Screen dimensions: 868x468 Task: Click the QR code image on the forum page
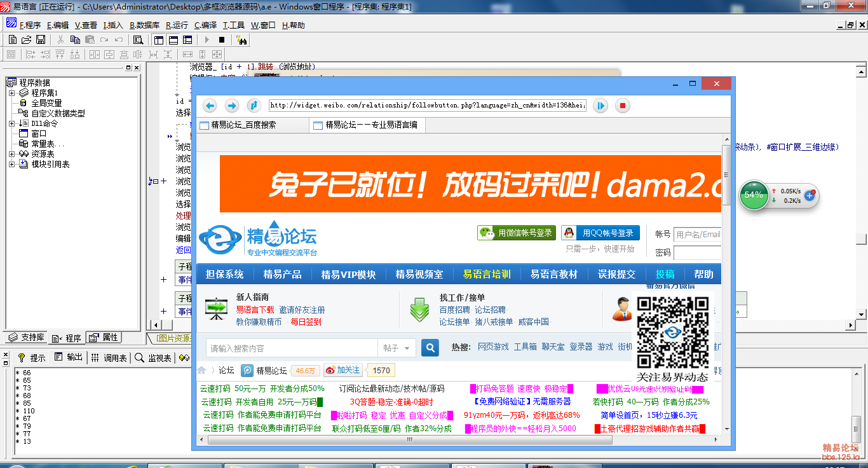(673, 332)
